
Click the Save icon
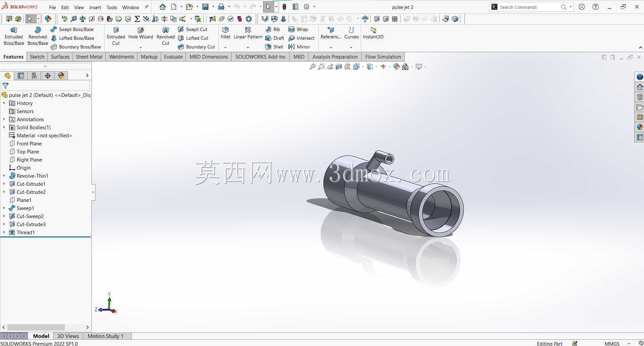tap(205, 7)
